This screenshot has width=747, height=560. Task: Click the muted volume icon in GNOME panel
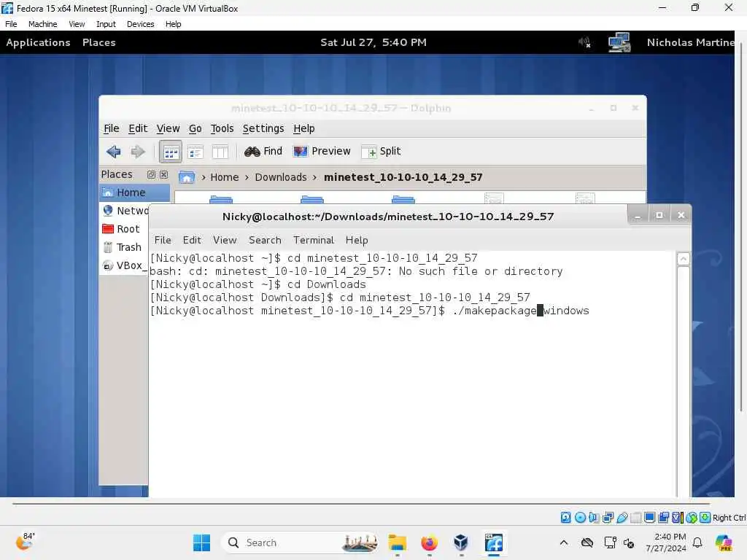[x=584, y=42]
